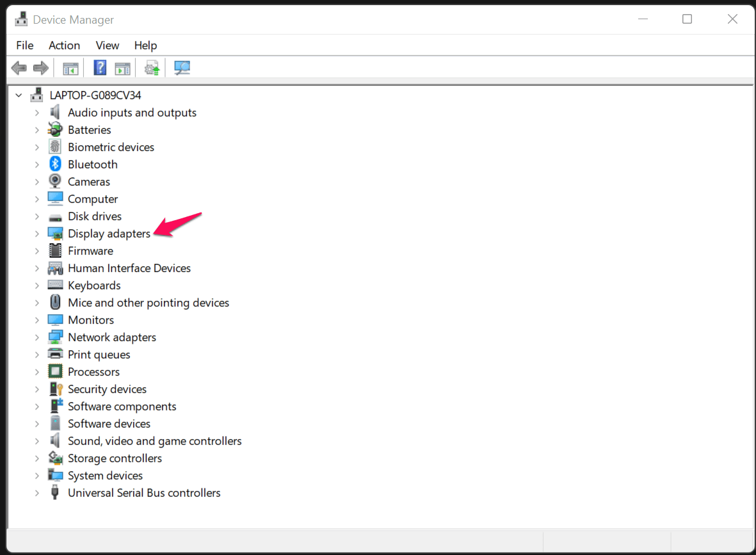Open the File menu
Screen dimensions: 756x555
click(24, 45)
